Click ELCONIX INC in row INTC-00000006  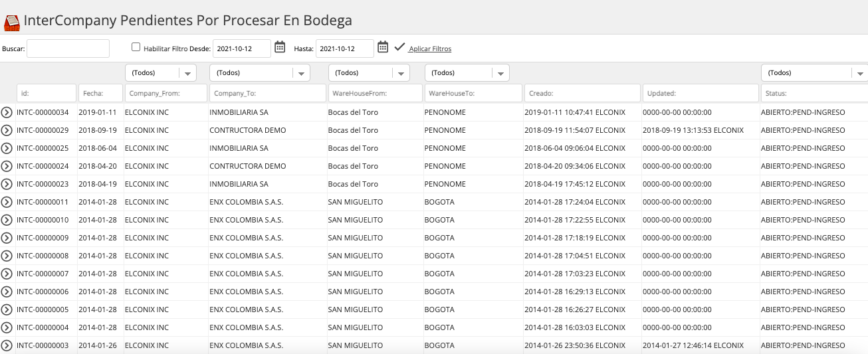coord(147,292)
